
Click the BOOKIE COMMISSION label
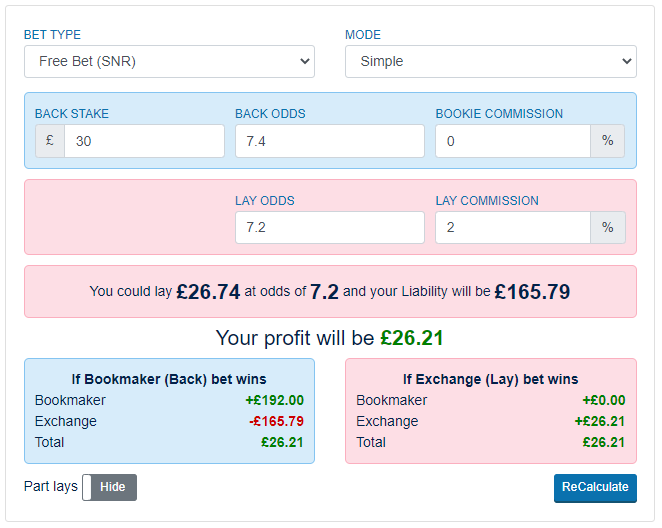pos(499,114)
